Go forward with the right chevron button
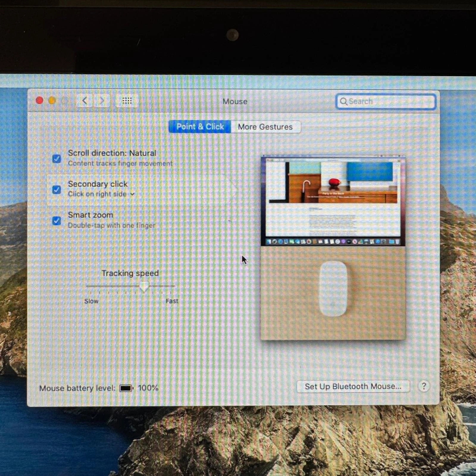This screenshot has height=476, width=476. coord(102,101)
